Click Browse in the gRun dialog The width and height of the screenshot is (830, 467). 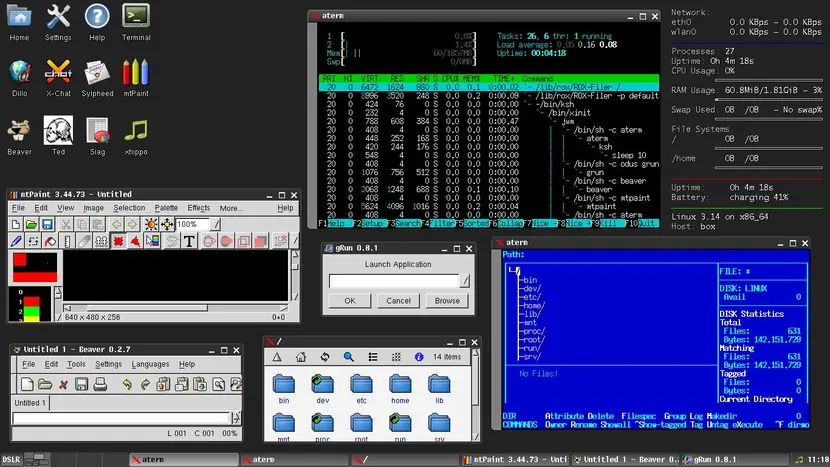coord(447,301)
